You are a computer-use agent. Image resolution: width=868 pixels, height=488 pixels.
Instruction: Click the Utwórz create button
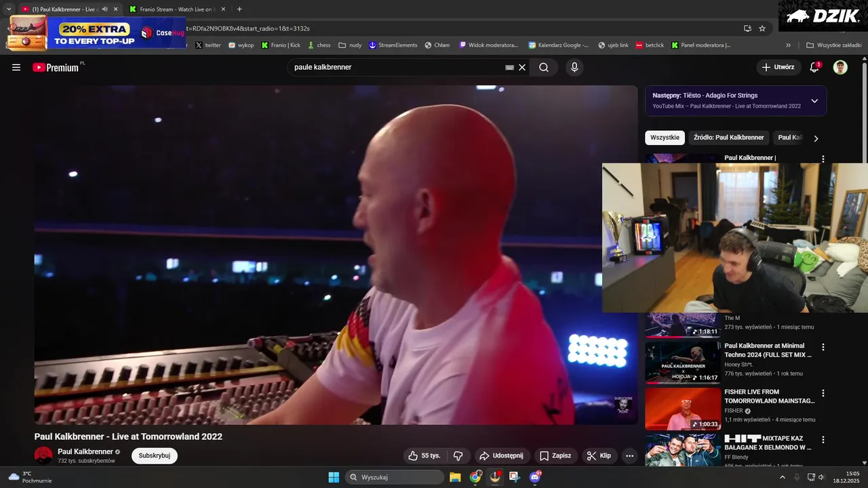click(x=778, y=67)
